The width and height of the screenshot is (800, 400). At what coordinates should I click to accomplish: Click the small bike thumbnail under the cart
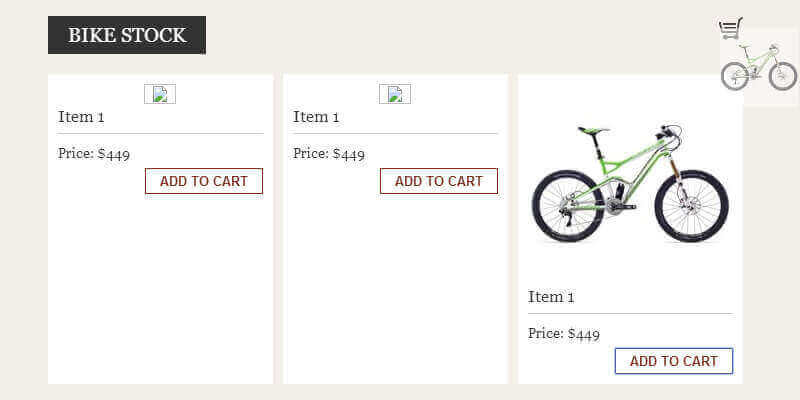(x=759, y=67)
